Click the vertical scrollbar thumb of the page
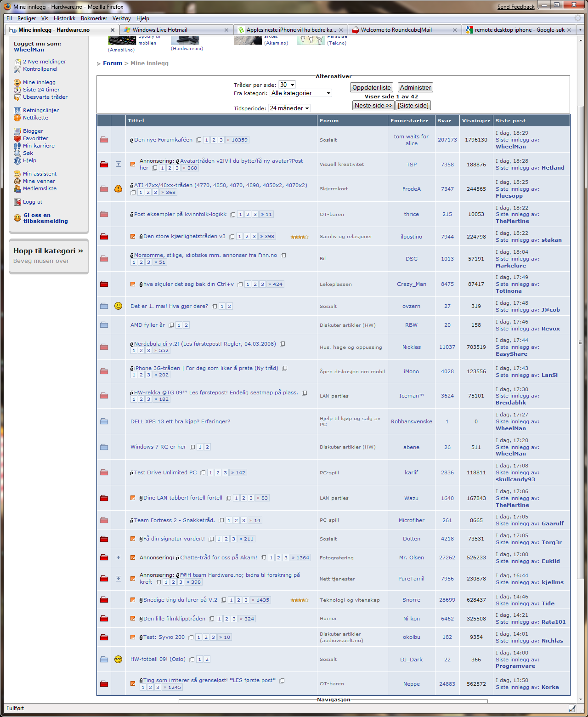This screenshot has height=717, width=588. (580, 342)
